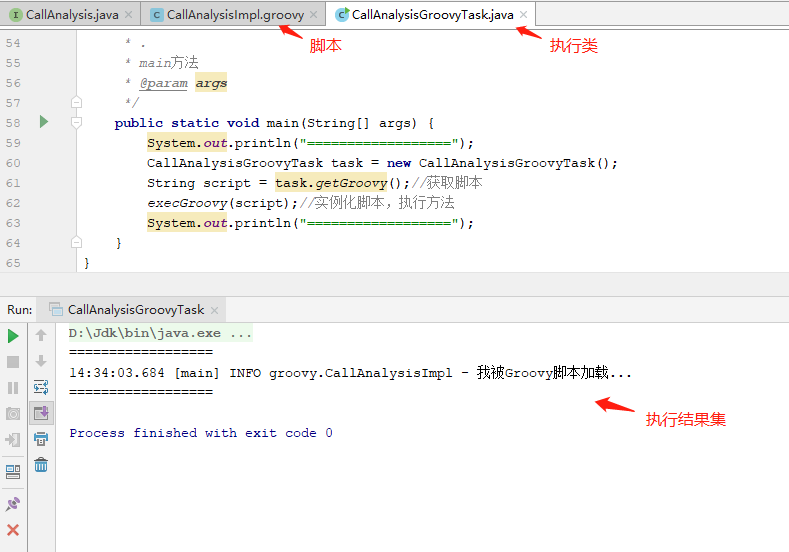The image size is (789, 552).
Task: Run main method from gutter arrow at line 58
Action: pyautogui.click(x=44, y=122)
